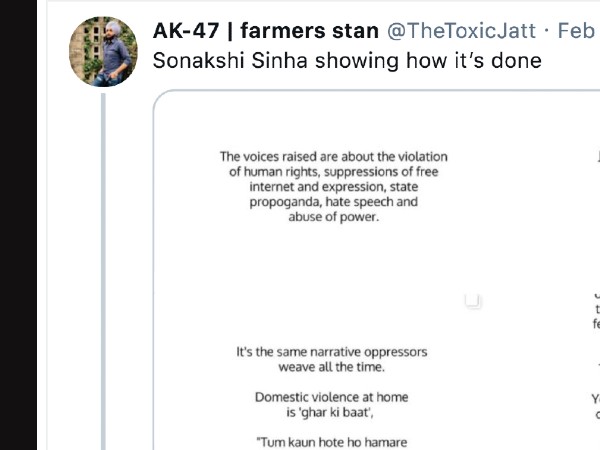Screen dimensions: 600x450
Task: Click the phrase 'propoganda, hate speech and'
Action: [x=334, y=201]
